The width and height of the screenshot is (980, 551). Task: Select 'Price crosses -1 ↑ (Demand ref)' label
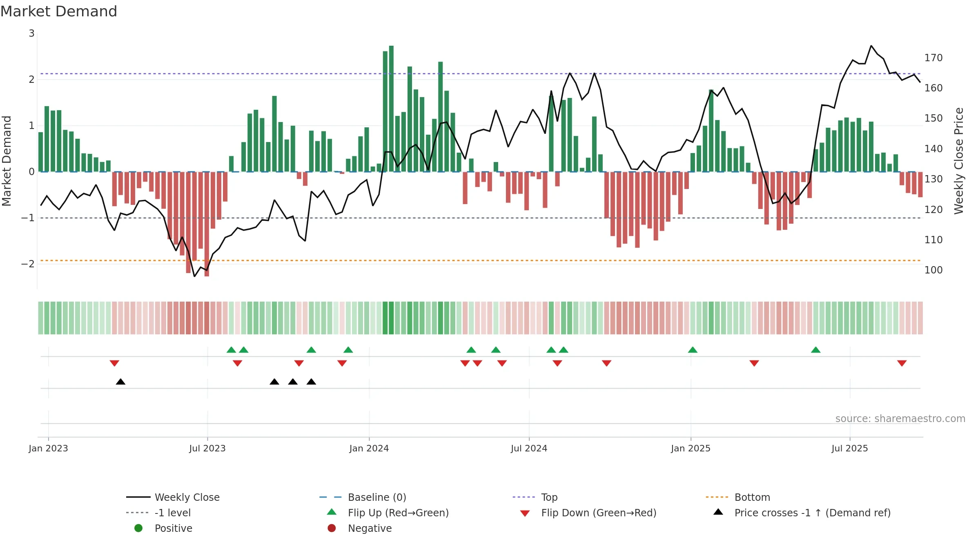point(813,513)
